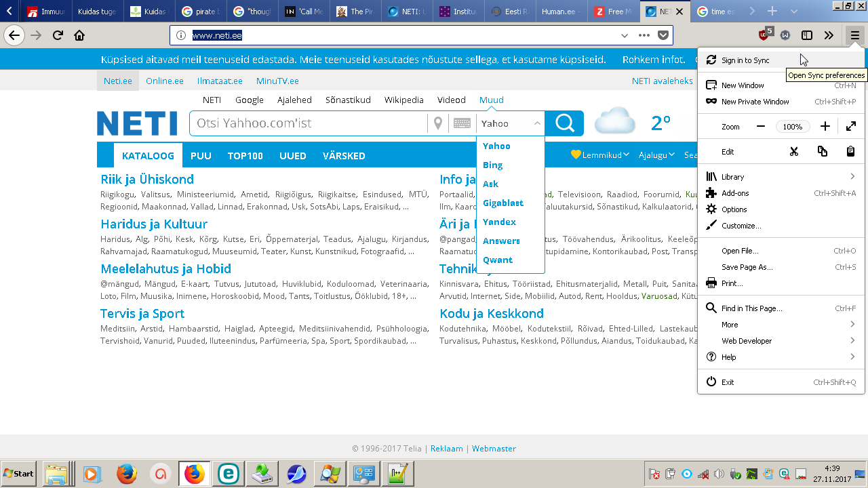Screen dimensions: 868x488
Task: Expand the Web Developer submenu
Action: click(x=781, y=341)
